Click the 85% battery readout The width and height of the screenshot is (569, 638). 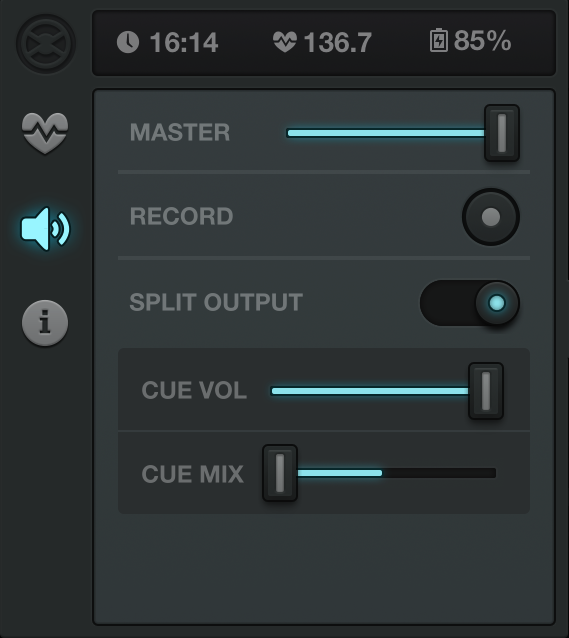click(482, 41)
